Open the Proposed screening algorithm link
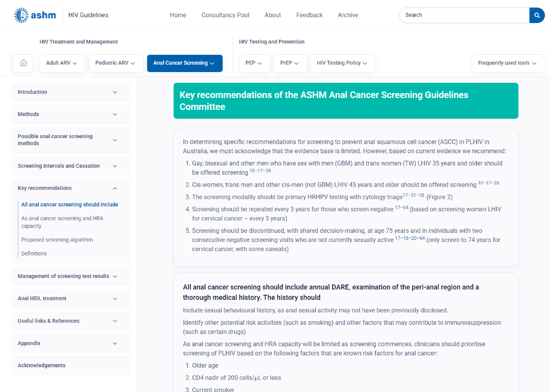The height and width of the screenshot is (392, 551). coord(57,240)
